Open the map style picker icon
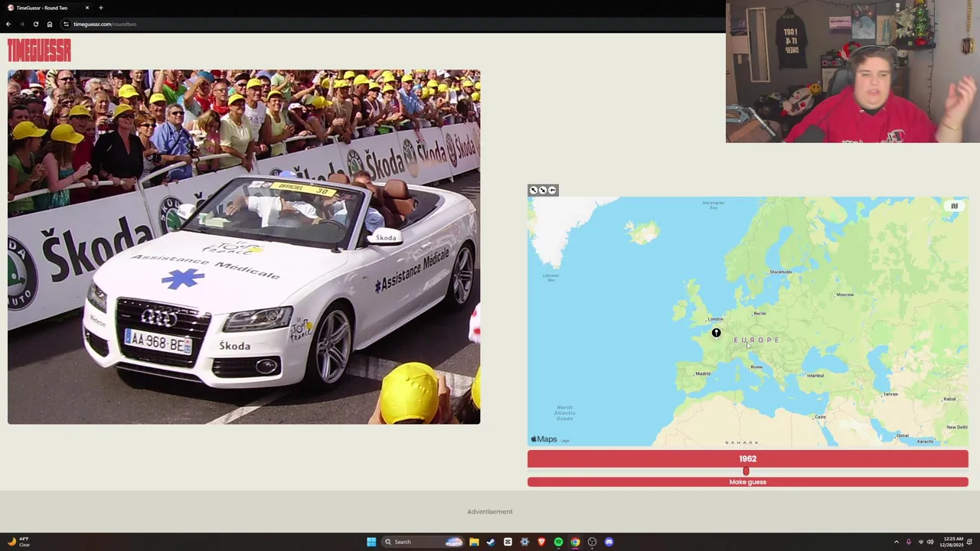This screenshot has width=980, height=551. click(x=954, y=207)
